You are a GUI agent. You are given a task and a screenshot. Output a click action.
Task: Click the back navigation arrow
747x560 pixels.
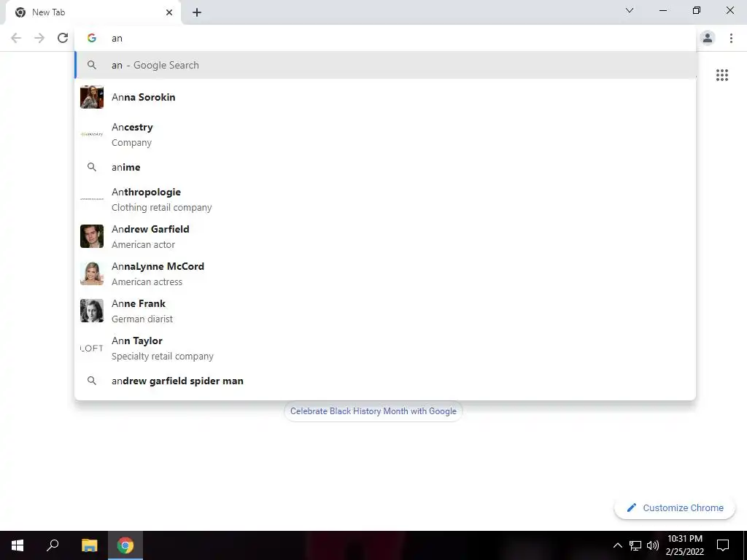pyautogui.click(x=16, y=38)
